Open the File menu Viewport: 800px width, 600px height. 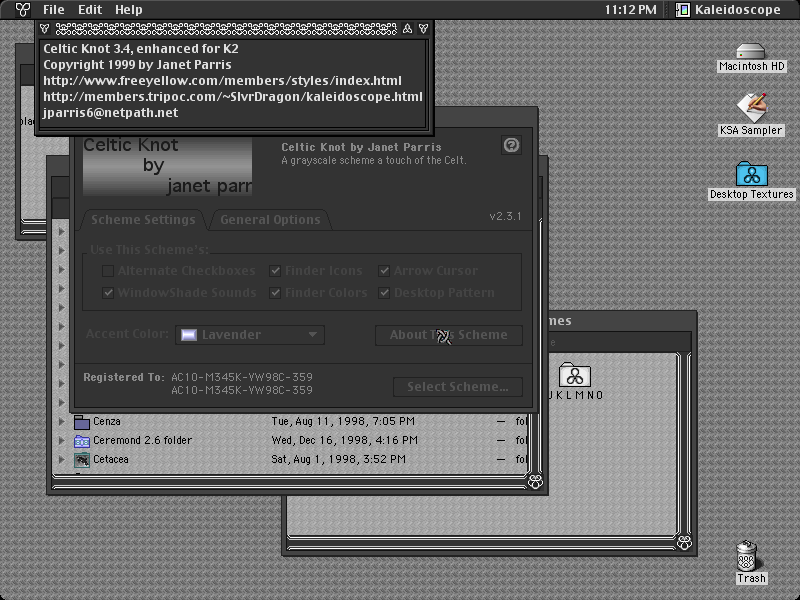54,10
